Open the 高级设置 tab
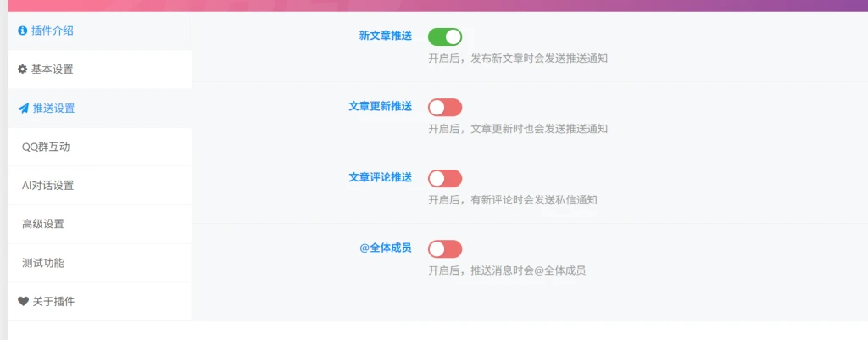The width and height of the screenshot is (868, 340). 100,225
